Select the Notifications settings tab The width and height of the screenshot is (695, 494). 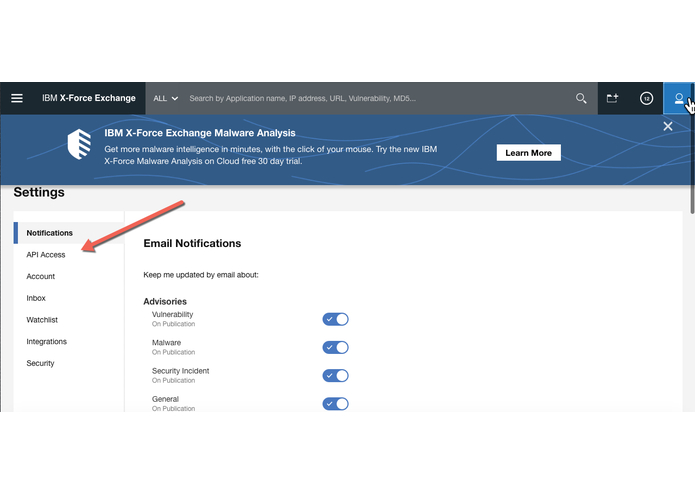click(x=69, y=233)
